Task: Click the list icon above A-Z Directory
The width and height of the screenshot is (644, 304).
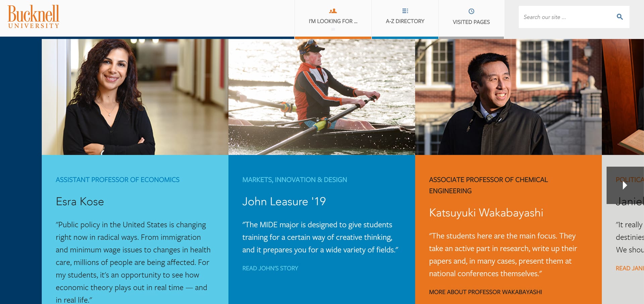Action: [405, 11]
